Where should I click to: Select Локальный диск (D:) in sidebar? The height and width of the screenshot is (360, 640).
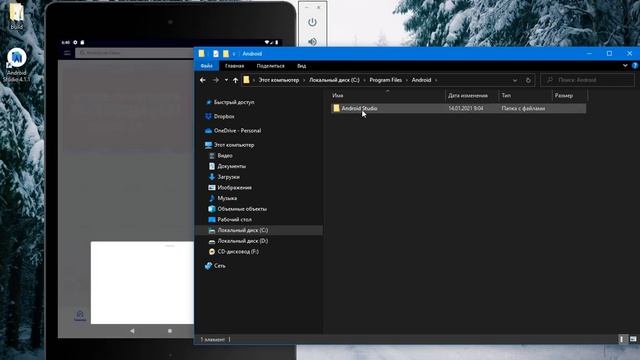point(242,241)
